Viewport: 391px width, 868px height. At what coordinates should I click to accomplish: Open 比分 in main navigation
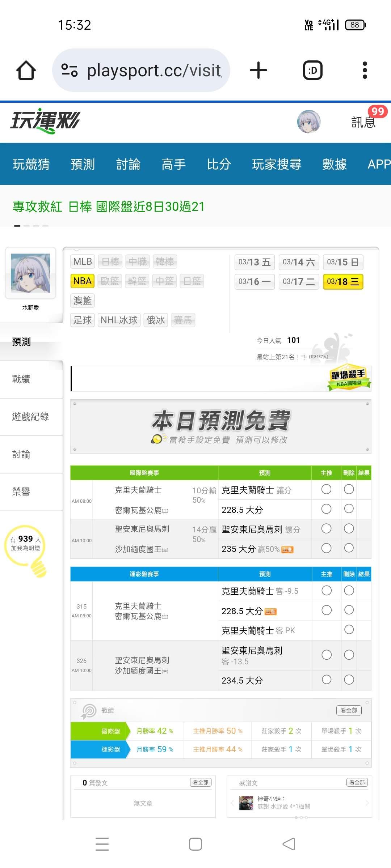pos(219,164)
